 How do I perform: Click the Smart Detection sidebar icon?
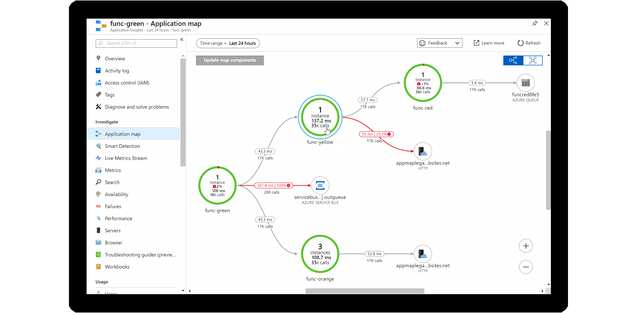[98, 146]
